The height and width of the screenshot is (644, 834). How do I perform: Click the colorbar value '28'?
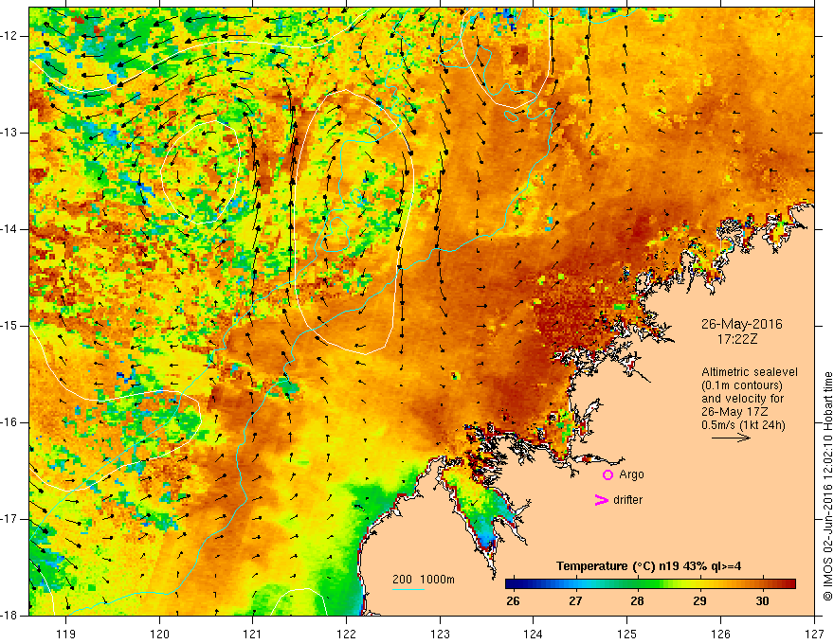(x=637, y=601)
